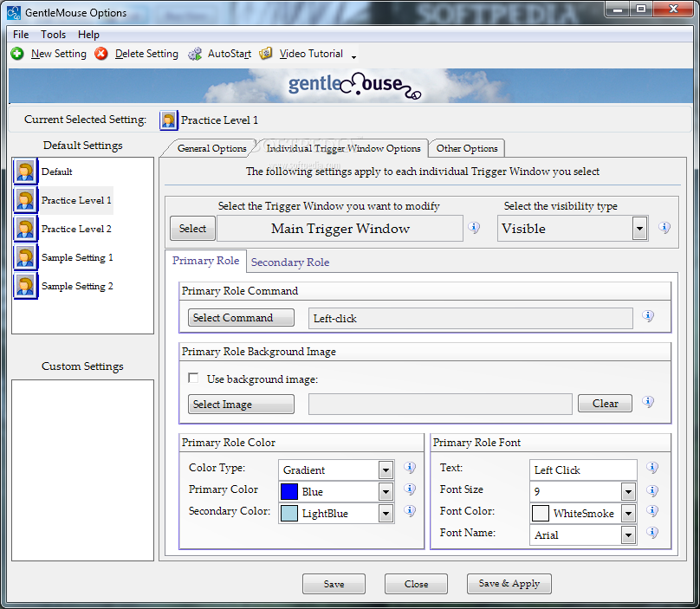Open the Secondary Color LightBlue dropdown
This screenshot has width=700, height=609.
[386, 514]
